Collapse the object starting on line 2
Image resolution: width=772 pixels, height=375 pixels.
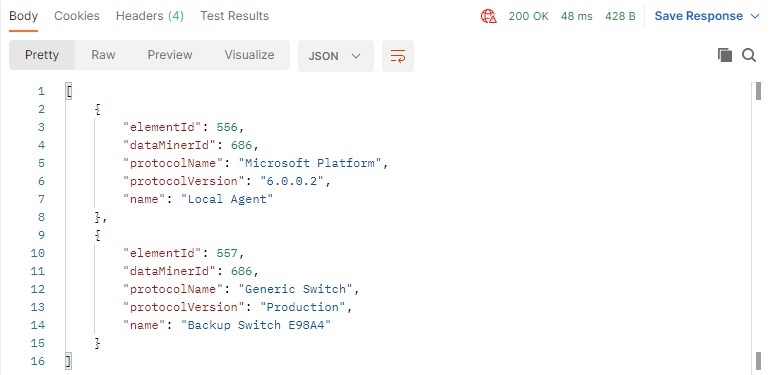pos(98,109)
